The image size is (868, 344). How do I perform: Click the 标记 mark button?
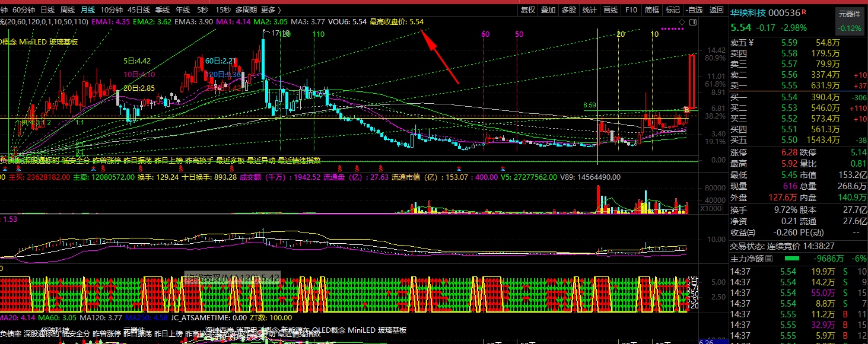(673, 9)
